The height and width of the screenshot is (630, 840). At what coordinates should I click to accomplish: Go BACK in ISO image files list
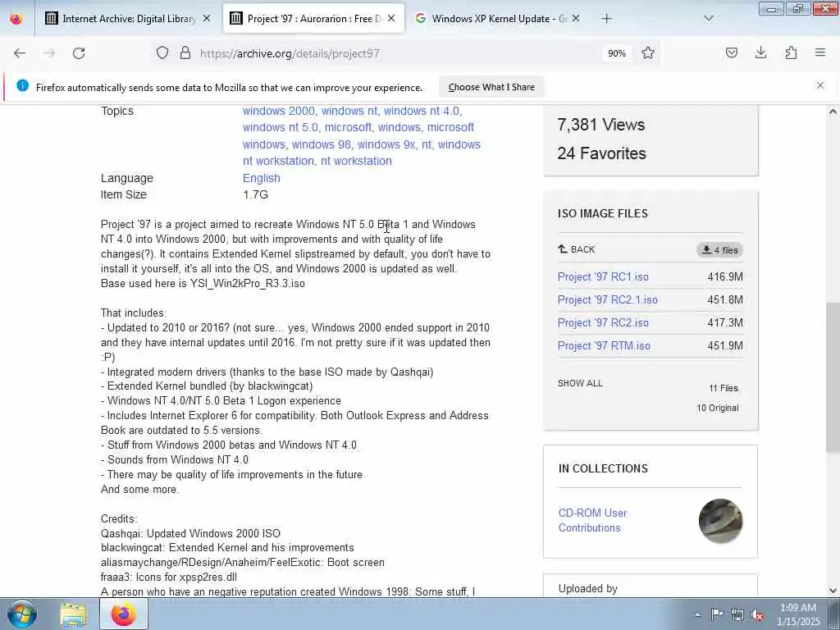coord(577,249)
